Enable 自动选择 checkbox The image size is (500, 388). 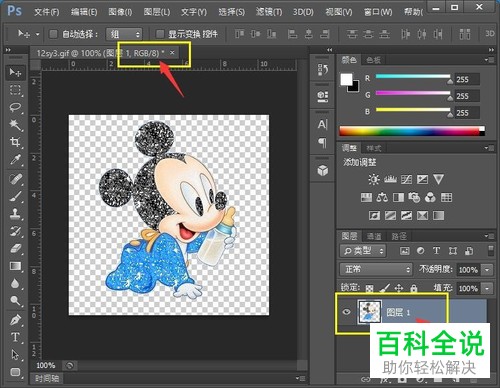[x=53, y=34]
